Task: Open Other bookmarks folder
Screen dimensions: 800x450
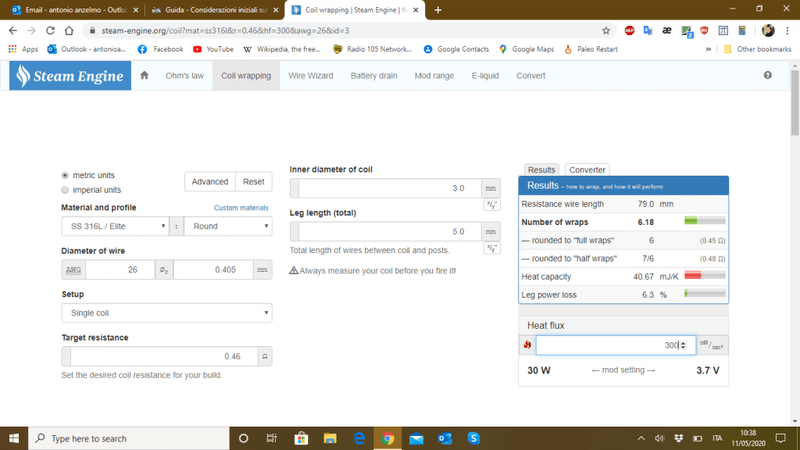Action: point(757,49)
